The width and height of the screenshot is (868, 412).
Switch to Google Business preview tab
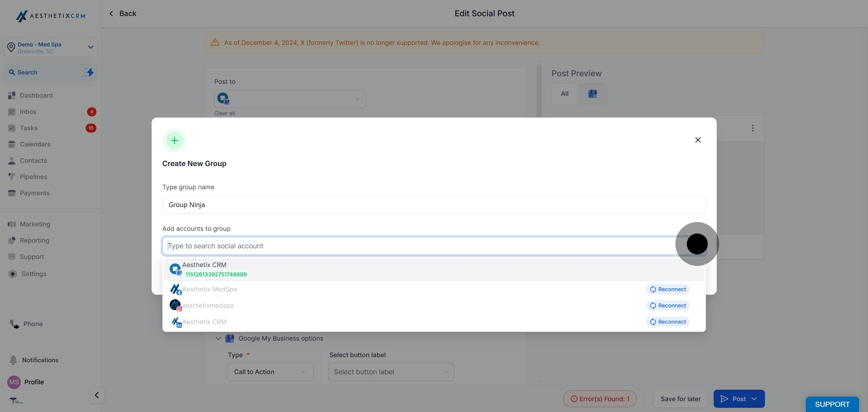[592, 94]
